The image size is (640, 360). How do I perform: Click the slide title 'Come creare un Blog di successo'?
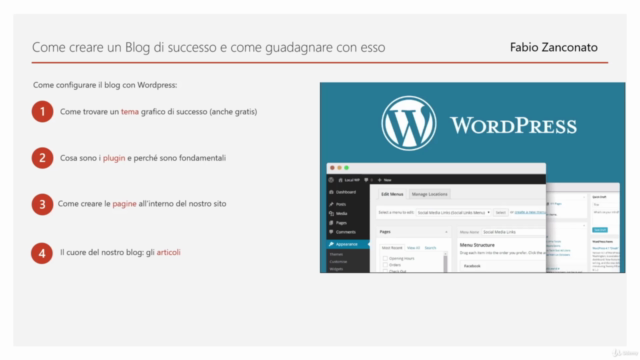coord(209,47)
